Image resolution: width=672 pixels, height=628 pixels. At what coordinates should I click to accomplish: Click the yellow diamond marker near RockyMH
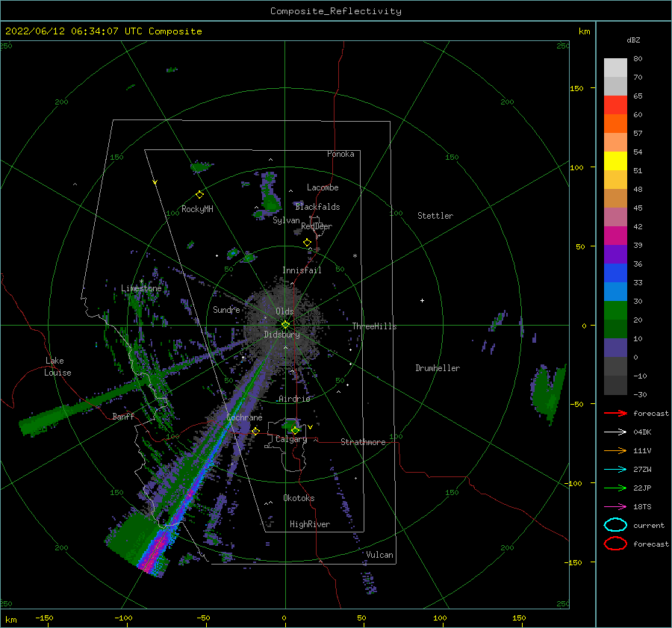pos(199,195)
